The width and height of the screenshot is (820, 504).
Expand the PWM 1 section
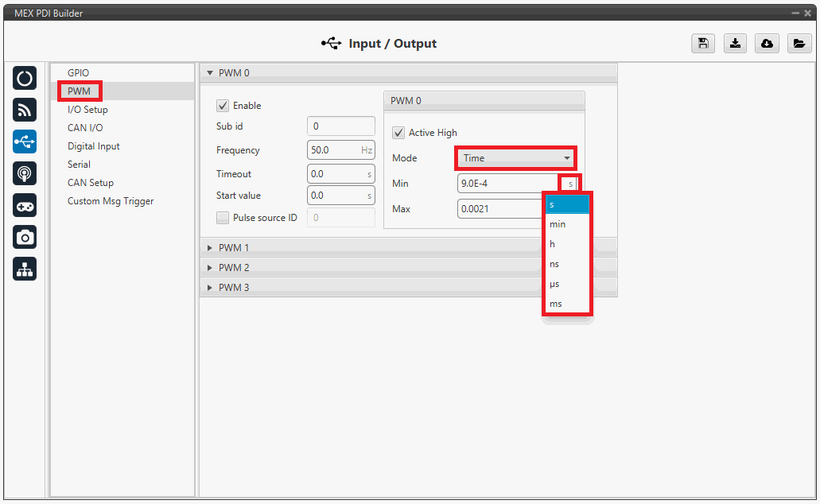(235, 248)
